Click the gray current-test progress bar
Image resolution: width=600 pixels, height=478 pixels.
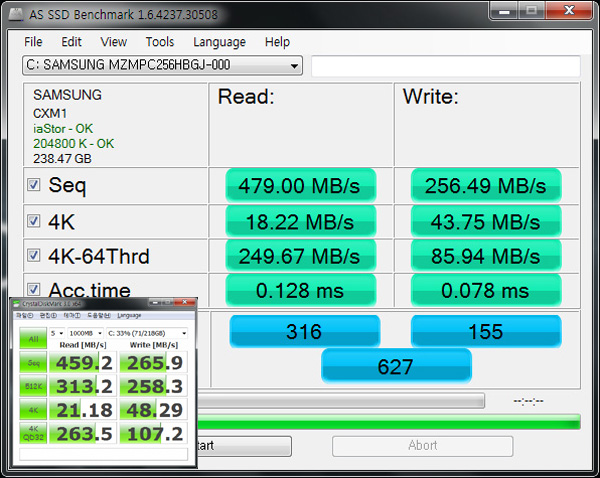(341, 401)
